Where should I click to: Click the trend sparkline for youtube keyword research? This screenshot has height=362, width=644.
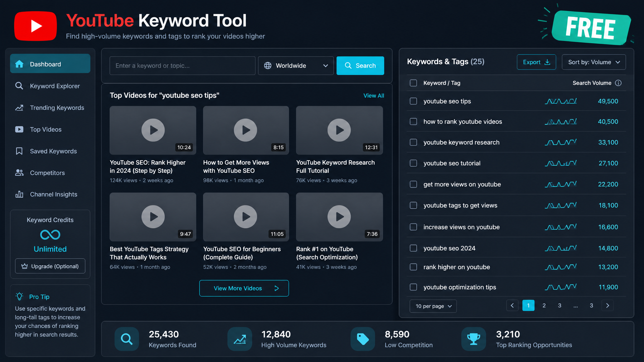(x=561, y=142)
